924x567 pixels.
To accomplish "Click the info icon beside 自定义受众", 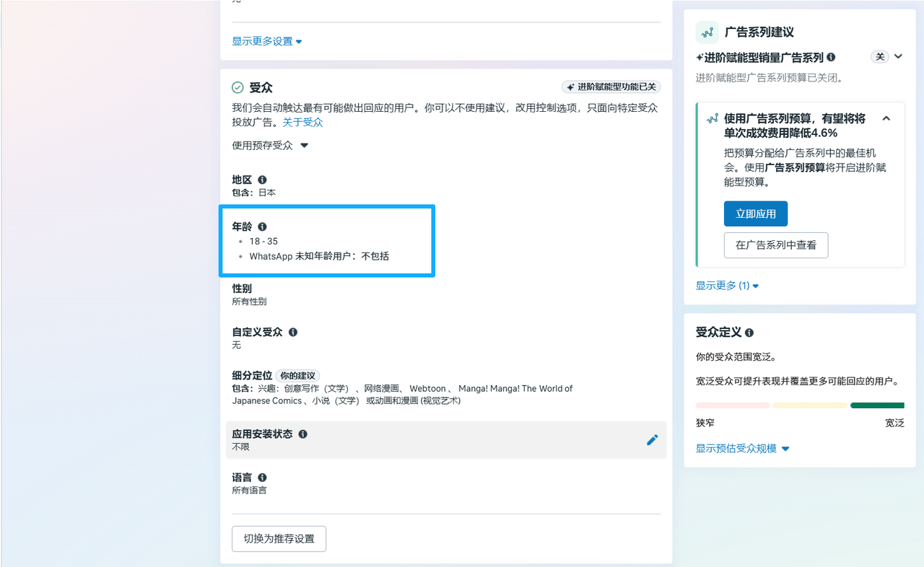I will 293,333.
